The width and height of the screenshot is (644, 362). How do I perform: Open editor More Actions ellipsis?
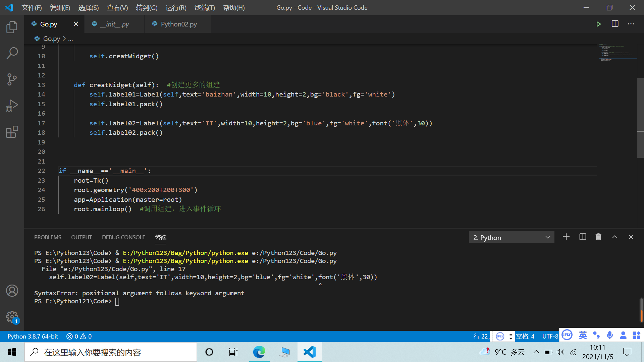point(631,24)
